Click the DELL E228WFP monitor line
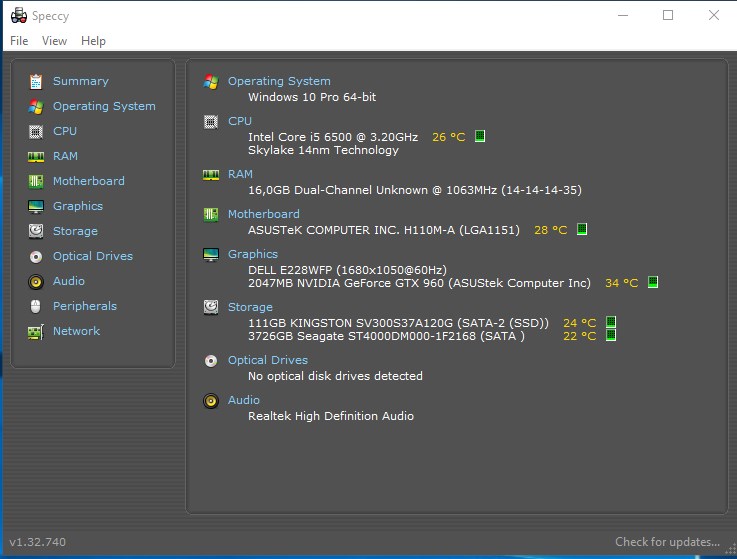The width and height of the screenshot is (737, 559). click(347, 270)
